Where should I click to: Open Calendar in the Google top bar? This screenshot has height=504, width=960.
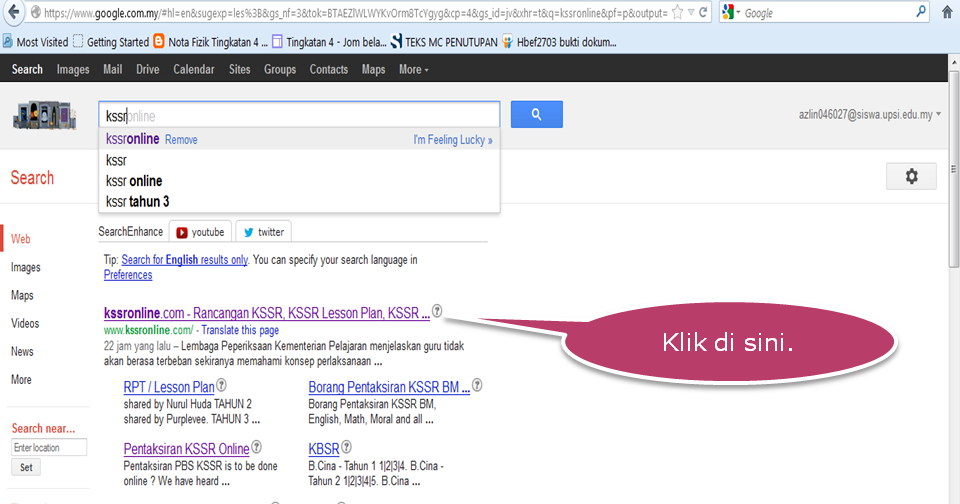193,70
